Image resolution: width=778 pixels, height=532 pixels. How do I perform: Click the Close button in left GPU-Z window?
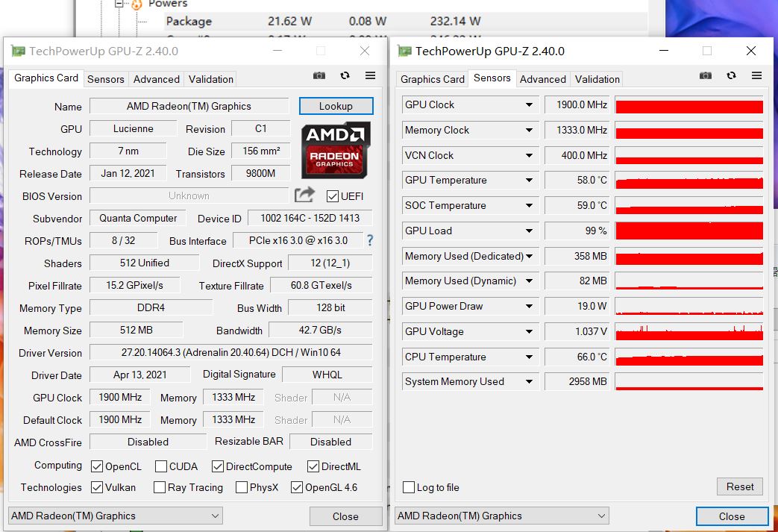[x=346, y=516]
